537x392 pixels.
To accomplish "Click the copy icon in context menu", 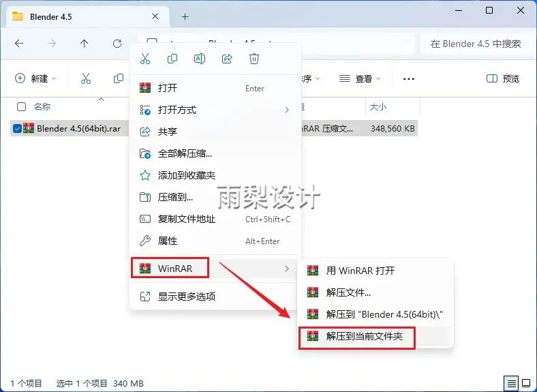I will [172, 59].
